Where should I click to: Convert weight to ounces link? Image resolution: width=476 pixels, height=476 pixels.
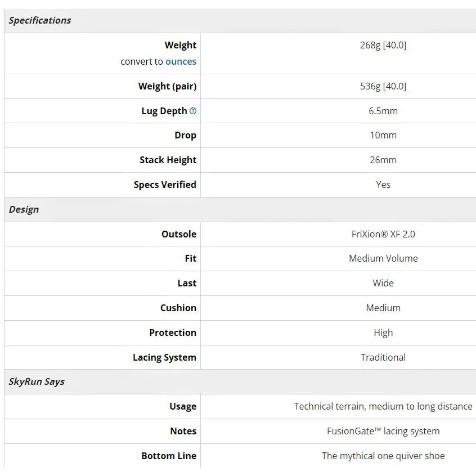(x=181, y=62)
